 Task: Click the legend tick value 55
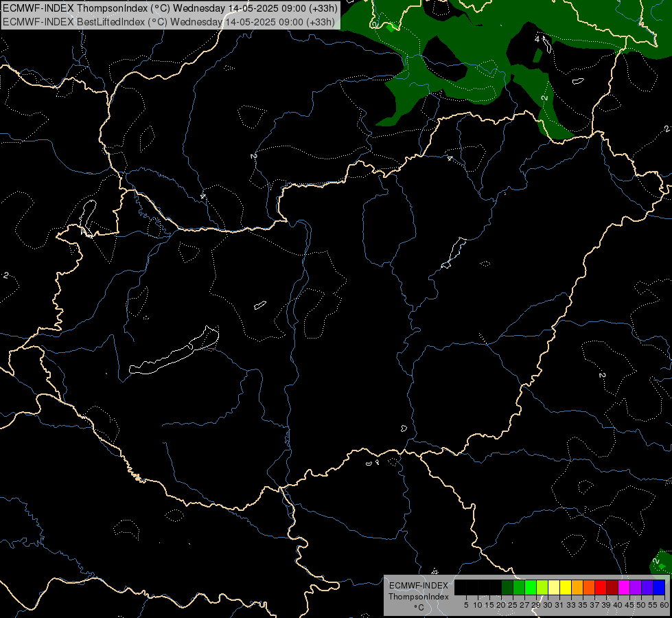tap(653, 605)
